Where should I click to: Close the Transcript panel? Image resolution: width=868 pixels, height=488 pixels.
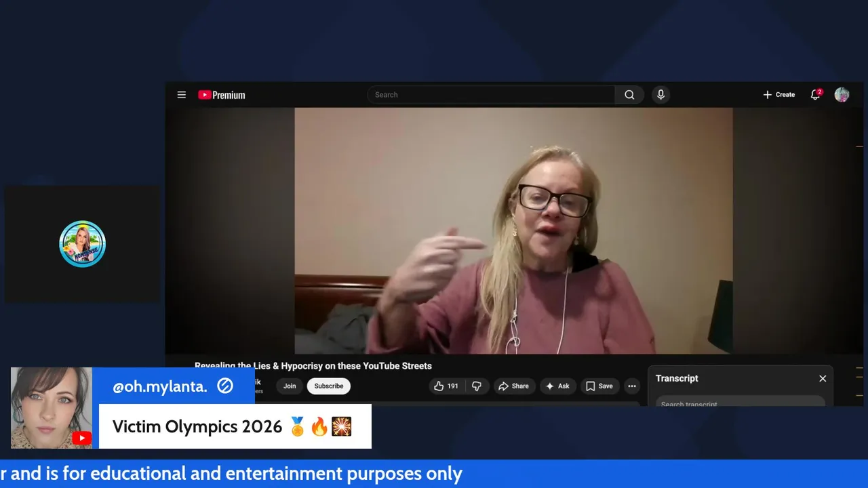(x=823, y=379)
